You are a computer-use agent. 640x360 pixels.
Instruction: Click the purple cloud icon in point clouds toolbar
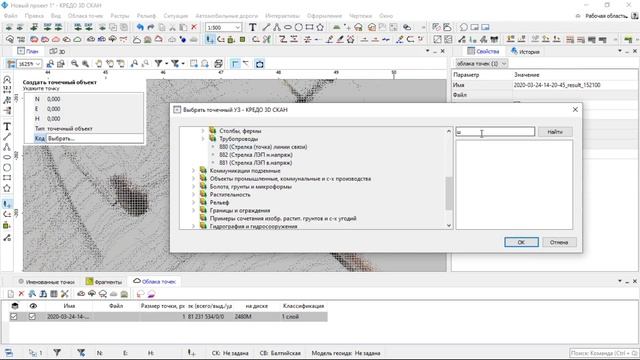(151, 293)
